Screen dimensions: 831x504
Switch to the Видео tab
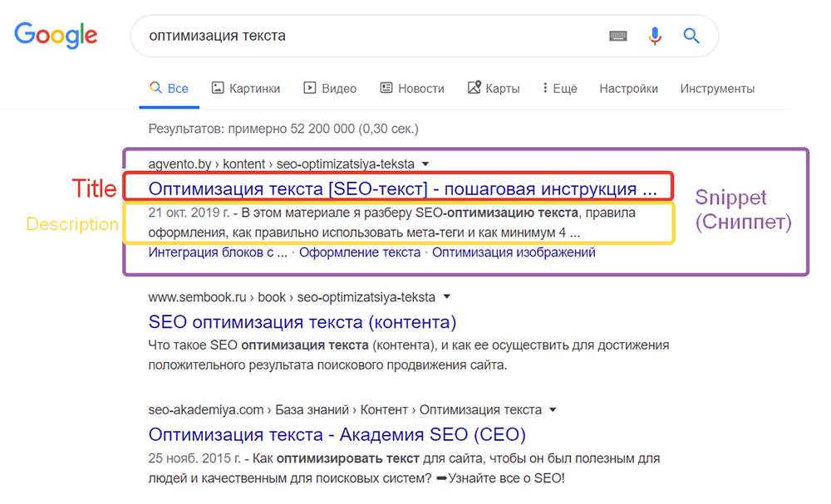pyautogui.click(x=330, y=88)
